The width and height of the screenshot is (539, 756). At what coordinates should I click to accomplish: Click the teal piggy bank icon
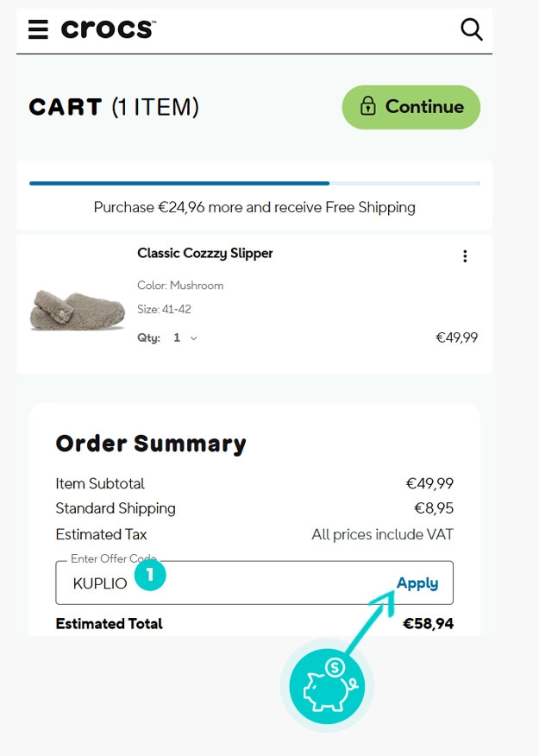coord(327,686)
